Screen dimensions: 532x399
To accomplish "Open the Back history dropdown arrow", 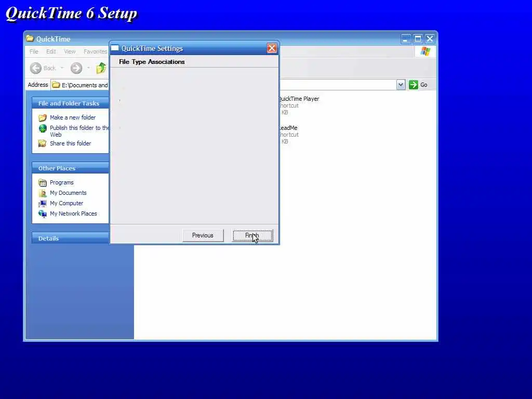I will pyautogui.click(x=62, y=68).
